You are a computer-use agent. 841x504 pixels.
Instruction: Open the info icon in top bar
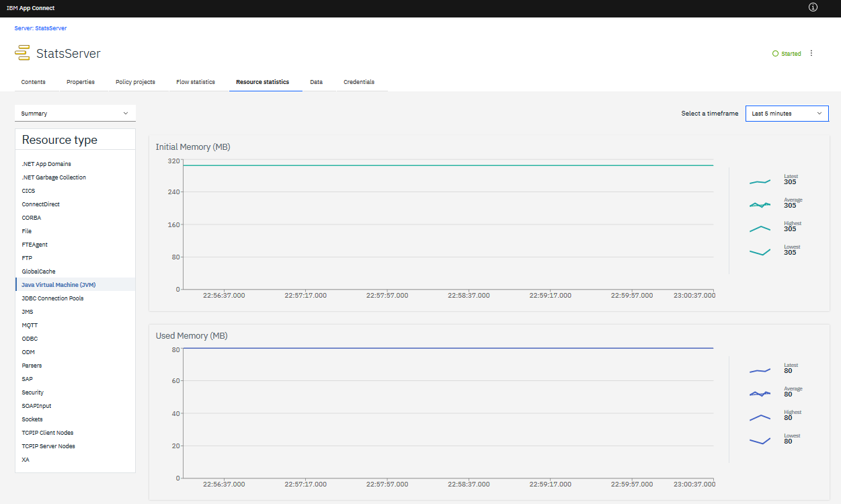point(813,7)
